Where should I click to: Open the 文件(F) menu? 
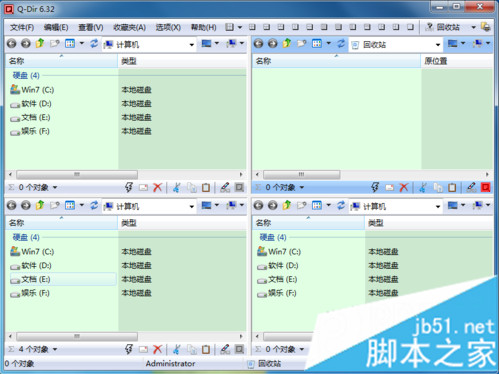point(22,27)
